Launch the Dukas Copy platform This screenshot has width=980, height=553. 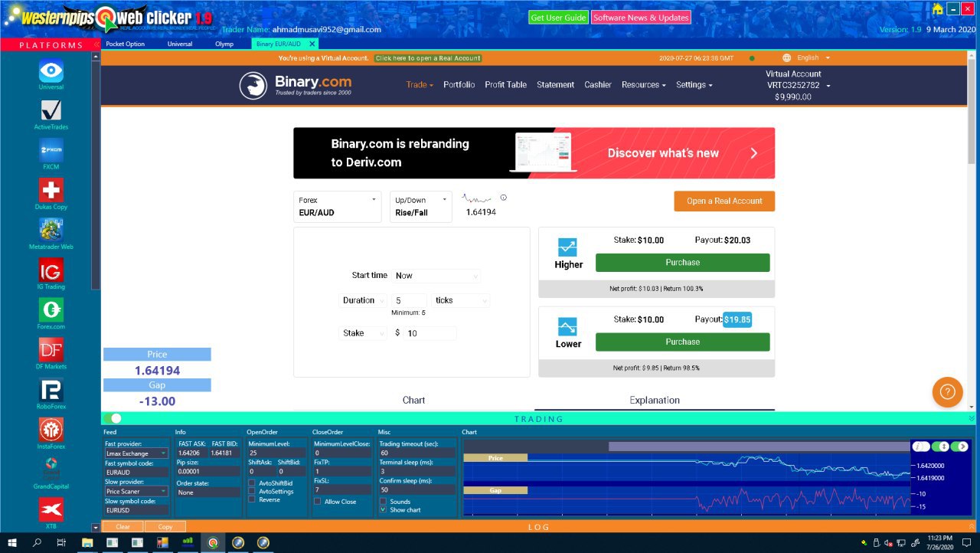point(51,190)
